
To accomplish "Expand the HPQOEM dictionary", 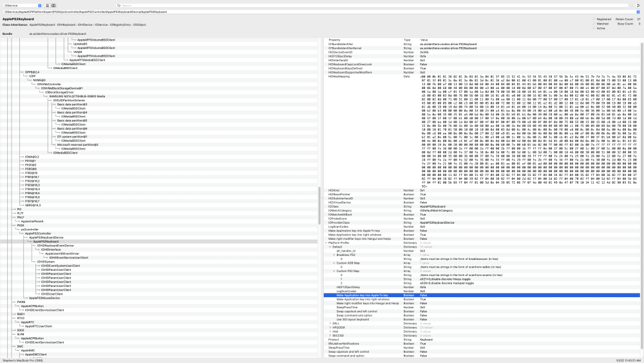I will 330,328.
